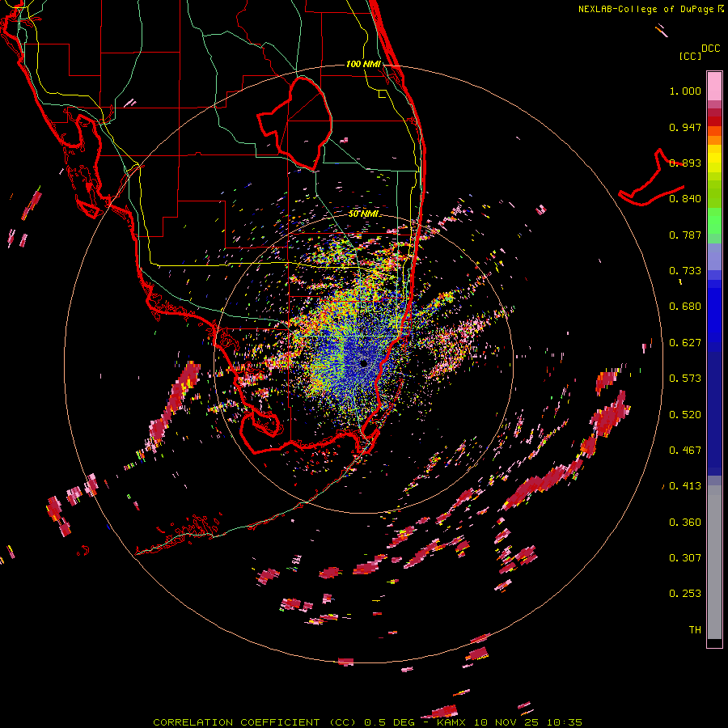Click the black radar site dot at center

coord(363,363)
